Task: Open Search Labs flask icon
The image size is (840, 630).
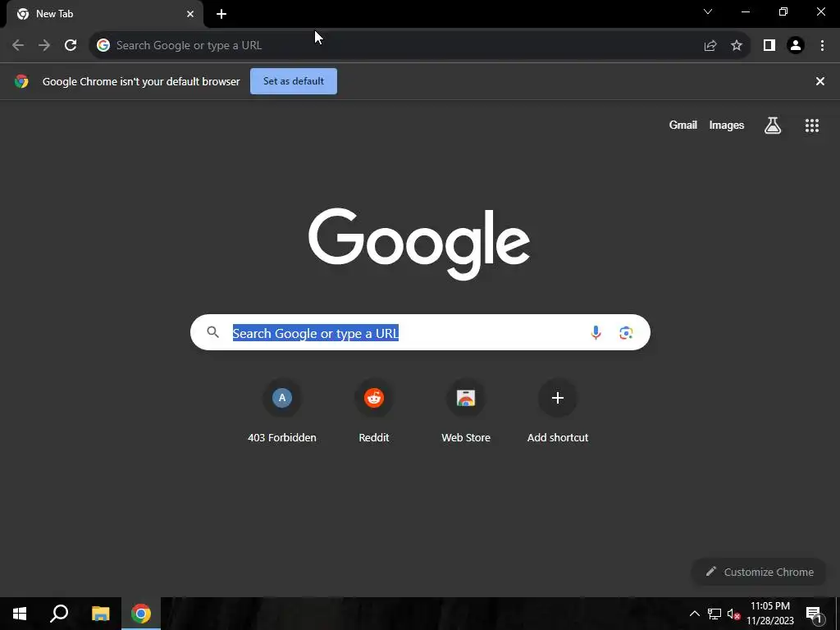Action: tap(773, 126)
